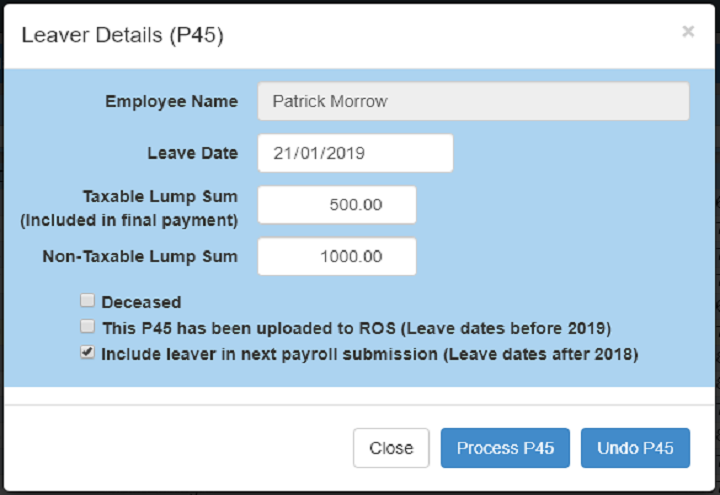Image resolution: width=720 pixels, height=495 pixels.
Task: Focus the Leave Date input field
Action: coord(355,153)
